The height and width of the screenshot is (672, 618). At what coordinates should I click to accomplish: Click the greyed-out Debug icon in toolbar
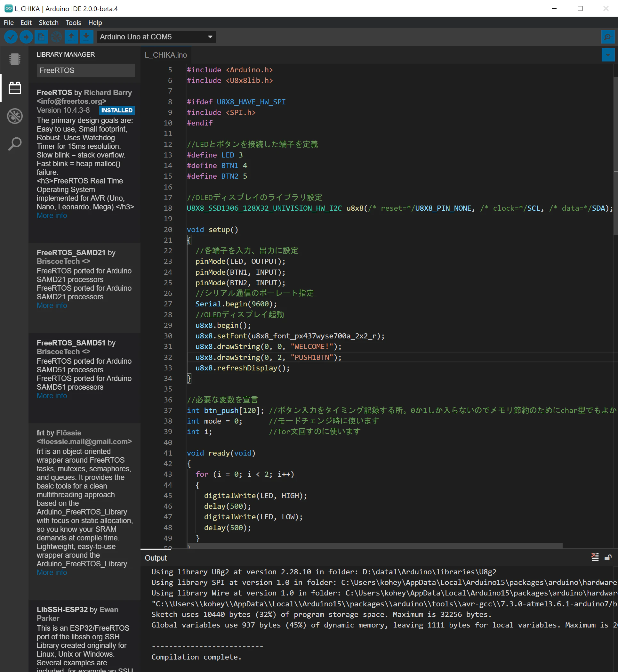click(x=56, y=37)
